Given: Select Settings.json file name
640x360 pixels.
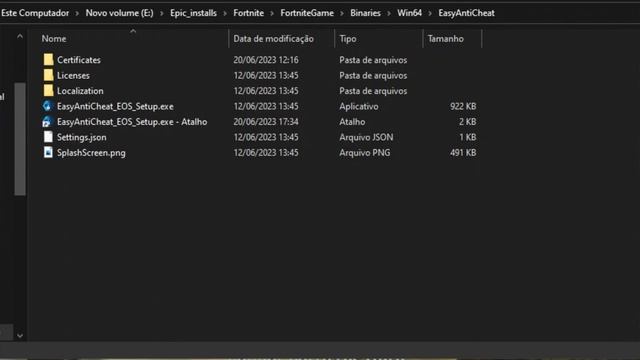Looking at the screenshot, I should pos(82,138).
